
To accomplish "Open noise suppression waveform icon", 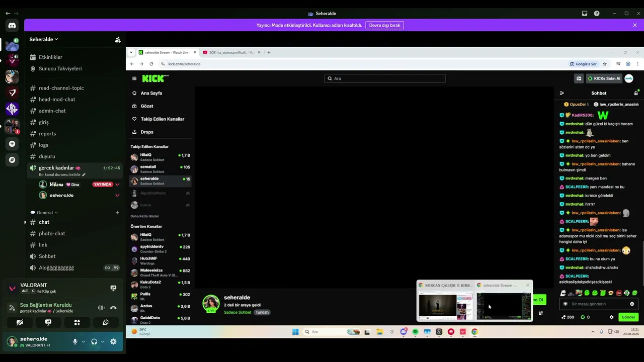I will [x=101, y=308].
